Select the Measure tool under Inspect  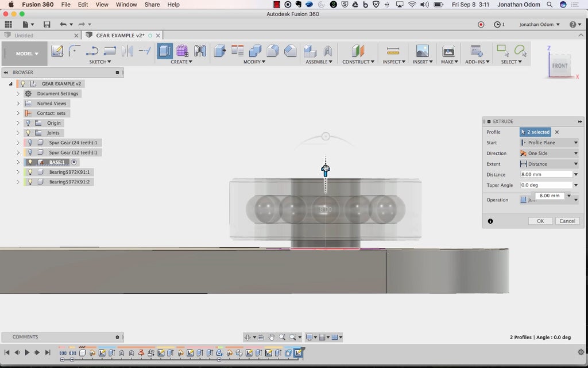pos(393,51)
